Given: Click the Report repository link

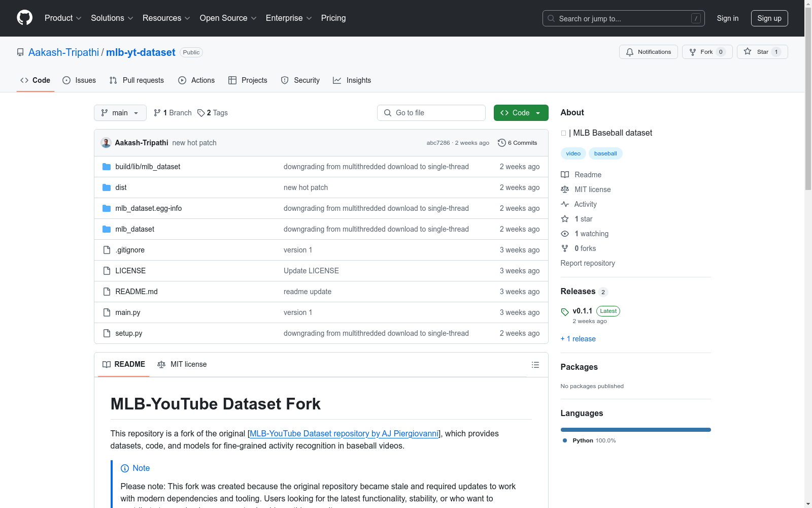Looking at the screenshot, I should (588, 263).
